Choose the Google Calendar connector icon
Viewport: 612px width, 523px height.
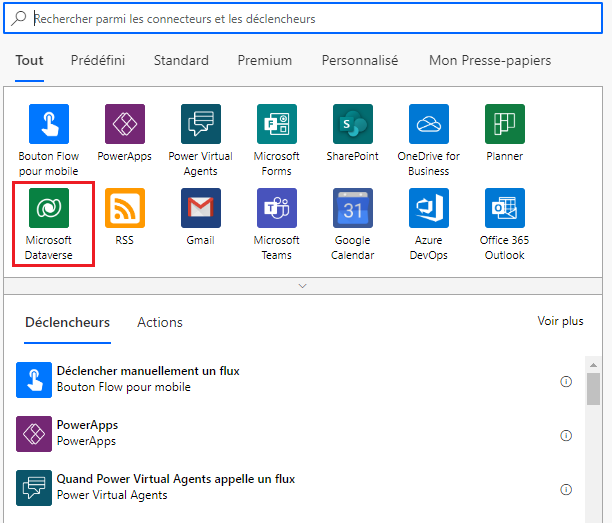(353, 208)
